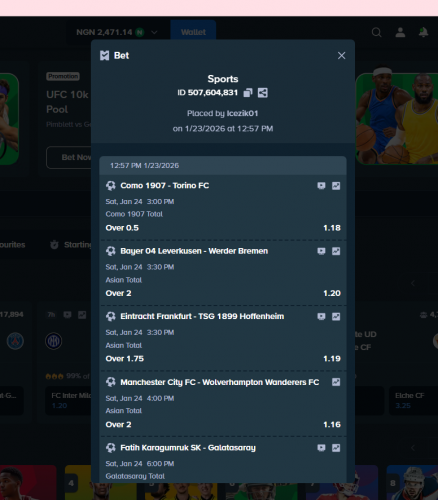
Task: Click the Como 1907 Total market label
Action: 134,214
